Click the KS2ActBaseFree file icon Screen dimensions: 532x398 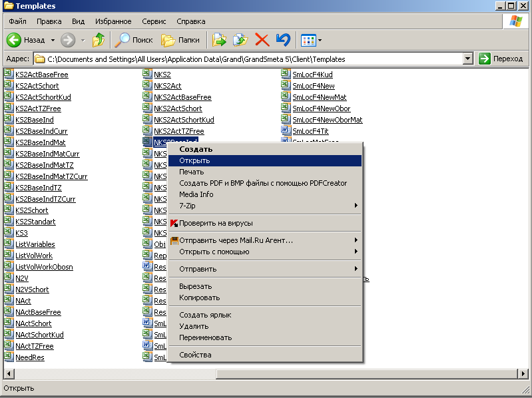9,75
